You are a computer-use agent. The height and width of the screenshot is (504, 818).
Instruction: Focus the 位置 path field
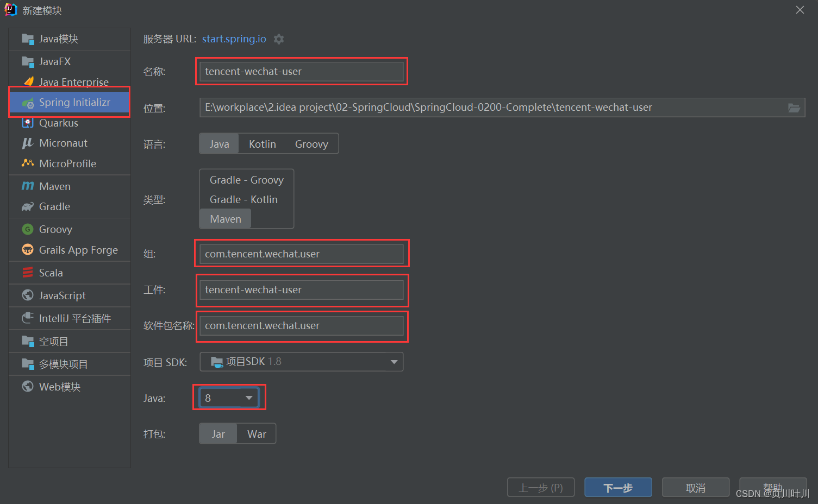502,108
